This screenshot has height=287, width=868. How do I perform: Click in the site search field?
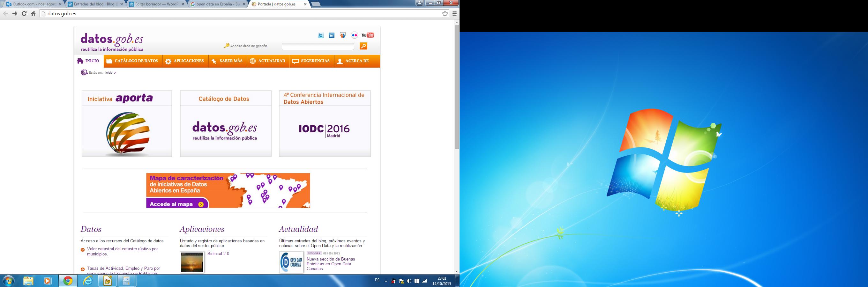coord(318,47)
